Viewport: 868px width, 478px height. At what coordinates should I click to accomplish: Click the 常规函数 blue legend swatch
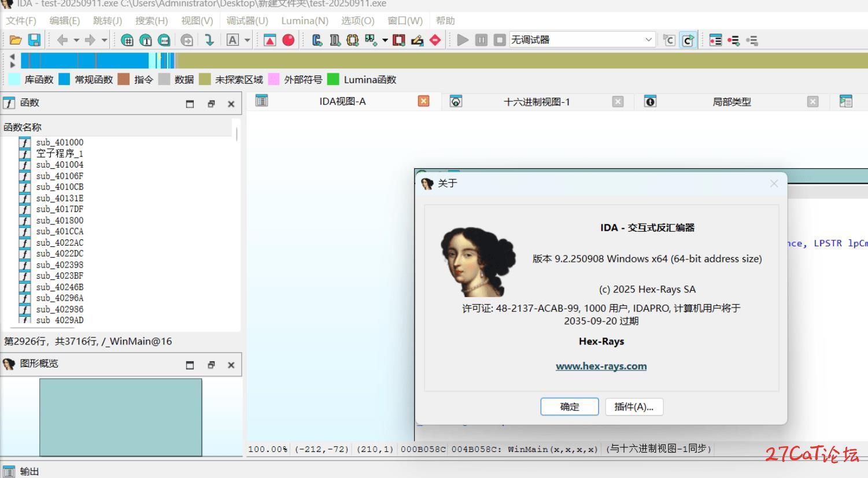click(x=65, y=79)
